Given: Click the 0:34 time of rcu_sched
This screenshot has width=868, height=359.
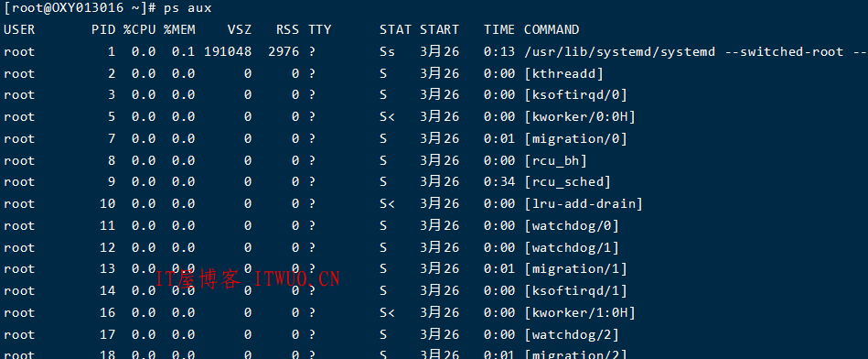Looking at the screenshot, I should click(499, 181).
